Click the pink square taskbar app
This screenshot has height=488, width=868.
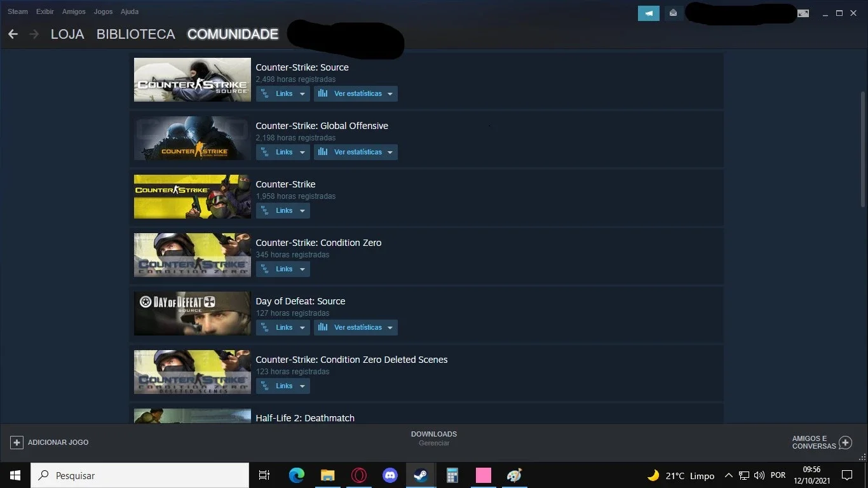[x=483, y=475]
